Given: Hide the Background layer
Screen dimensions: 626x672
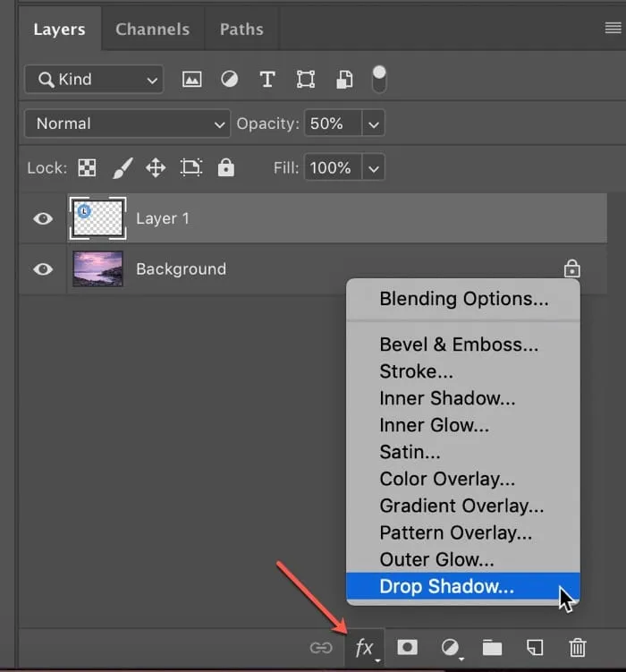Looking at the screenshot, I should tap(43, 268).
